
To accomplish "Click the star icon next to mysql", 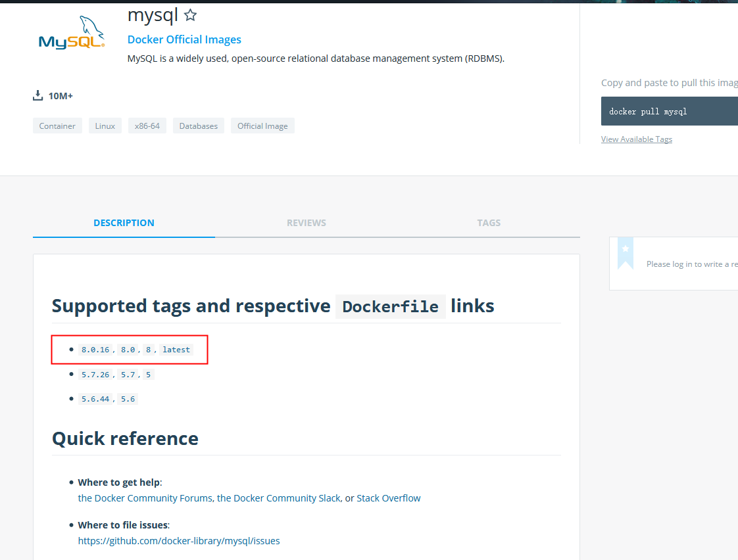I will pyautogui.click(x=190, y=15).
